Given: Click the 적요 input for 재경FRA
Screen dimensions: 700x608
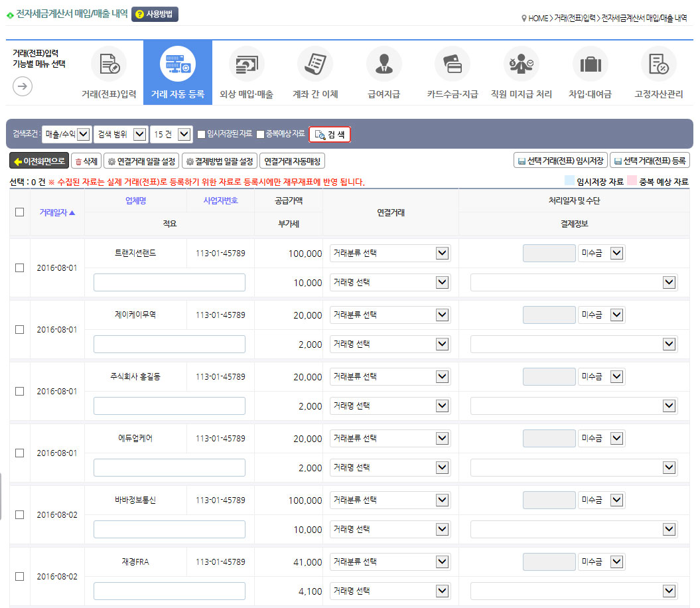Looking at the screenshot, I should point(169,591).
